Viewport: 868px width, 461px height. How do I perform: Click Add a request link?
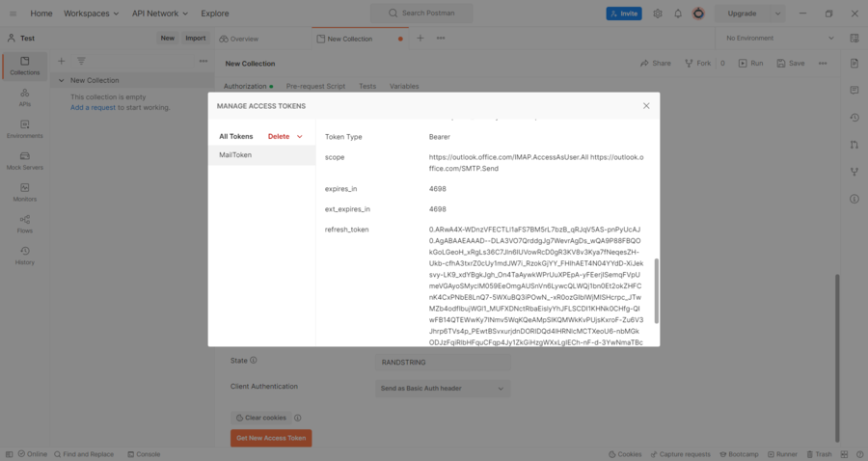[x=93, y=107]
